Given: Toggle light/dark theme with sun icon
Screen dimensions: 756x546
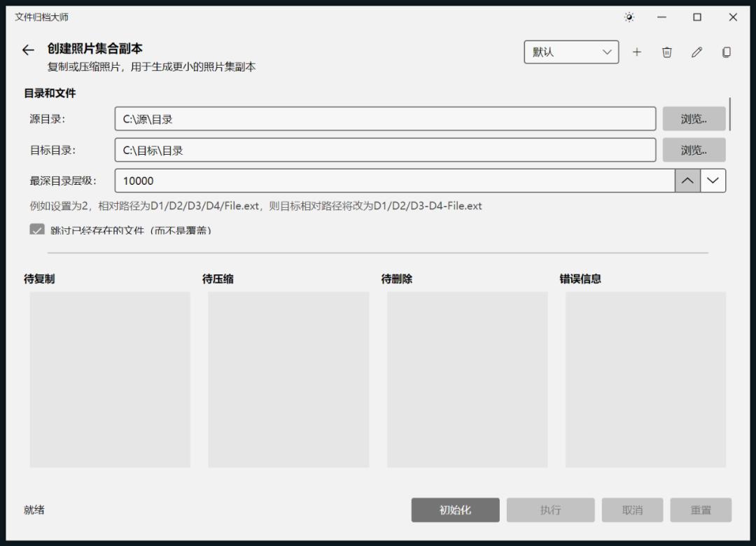Looking at the screenshot, I should tap(629, 17).
